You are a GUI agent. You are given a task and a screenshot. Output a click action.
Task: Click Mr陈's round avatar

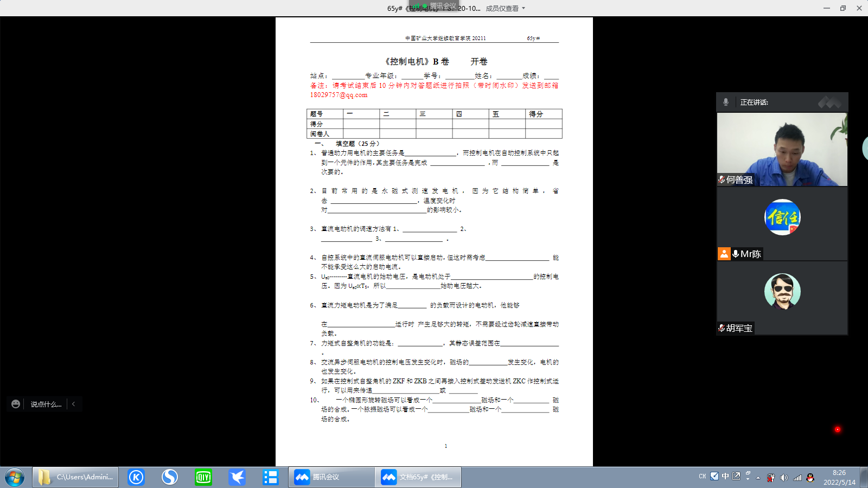(782, 217)
